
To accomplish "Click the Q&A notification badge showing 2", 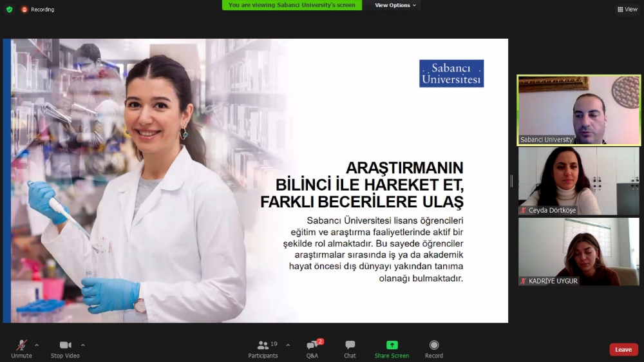I will pos(320,341).
